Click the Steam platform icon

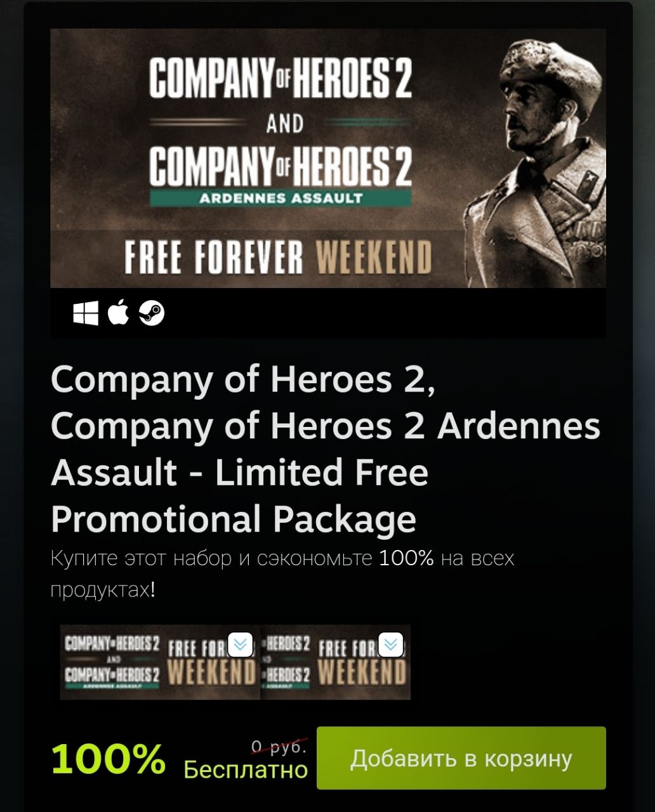152,313
